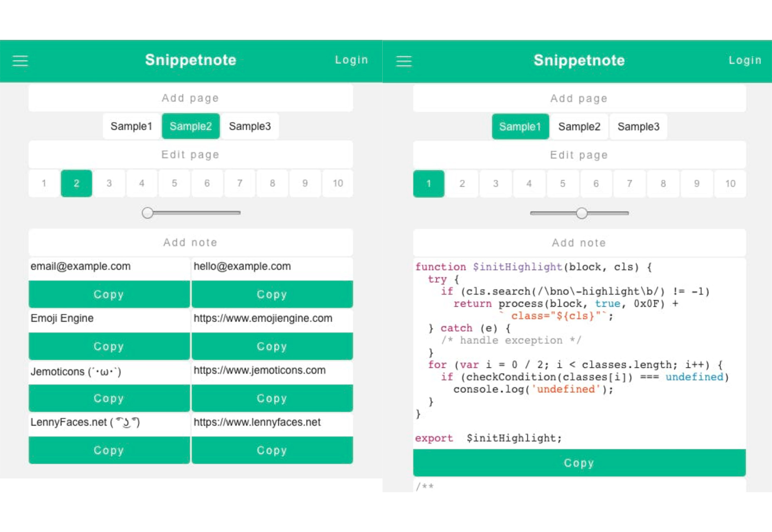Open hamburger menu in left panel

point(20,61)
